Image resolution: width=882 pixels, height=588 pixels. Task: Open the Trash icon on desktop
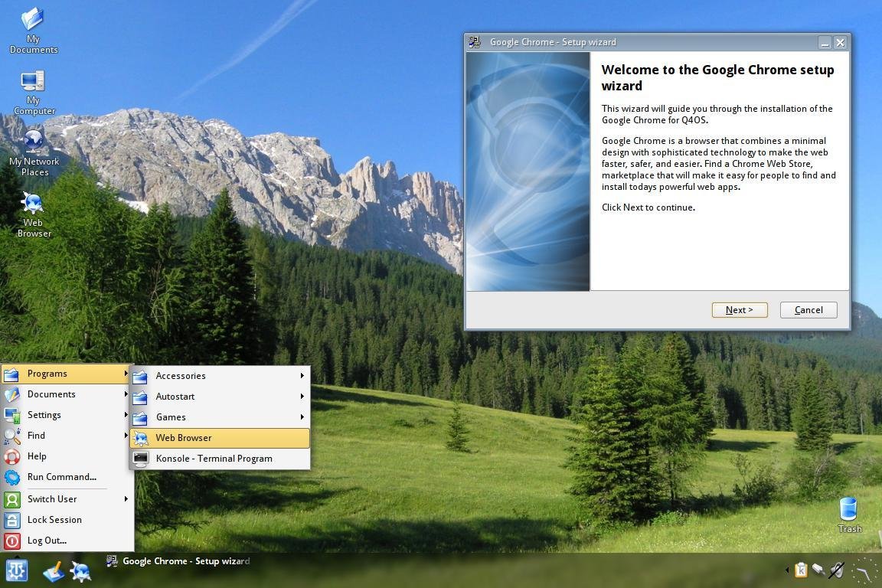[x=849, y=514]
